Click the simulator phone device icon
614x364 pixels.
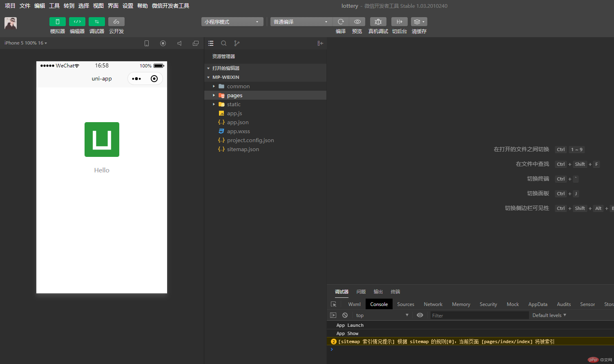(147, 43)
